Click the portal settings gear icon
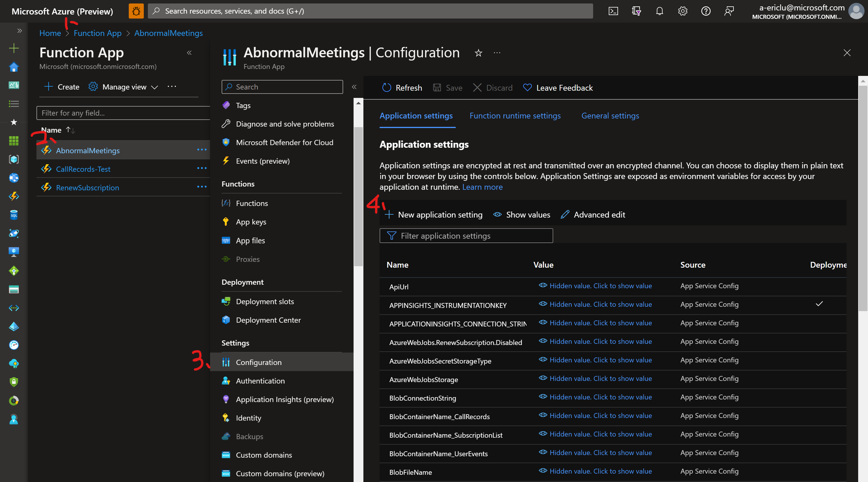Viewport: 868px width, 482px height. (683, 11)
